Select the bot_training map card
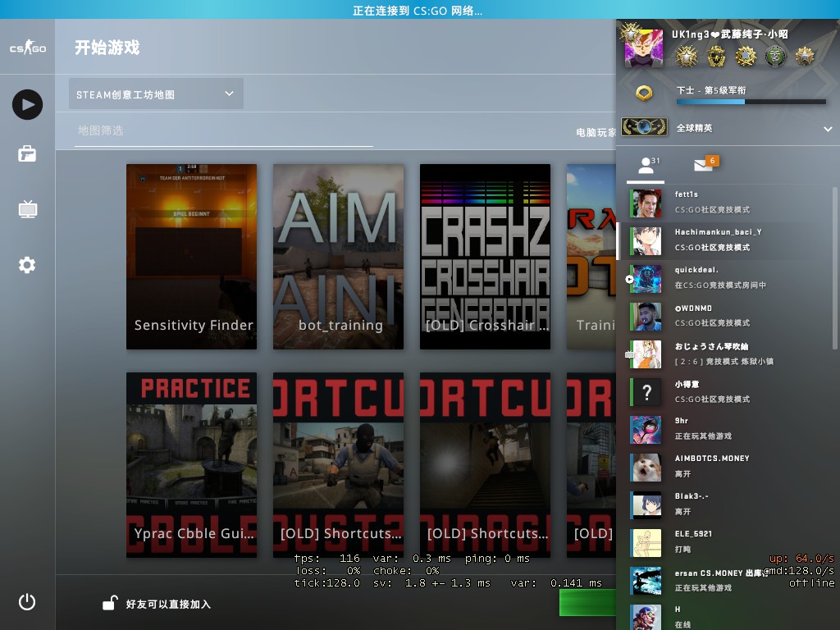Image resolution: width=840 pixels, height=630 pixels. point(338,257)
